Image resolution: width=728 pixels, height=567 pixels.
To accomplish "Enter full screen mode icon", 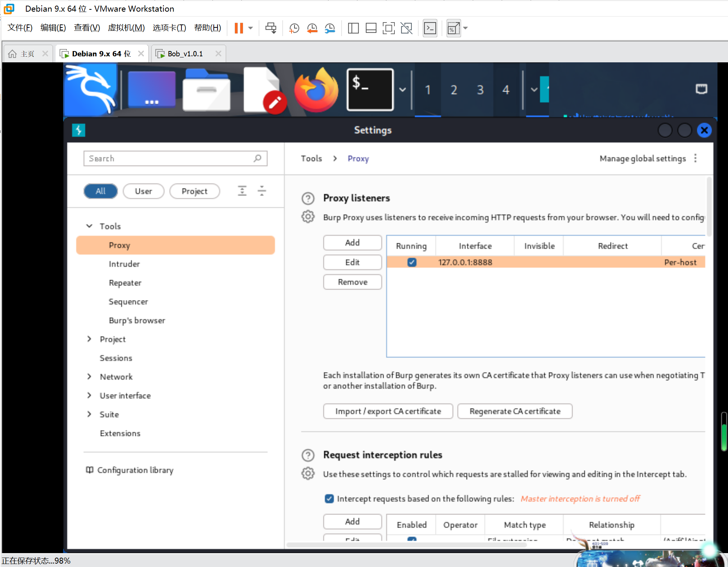I will click(x=388, y=28).
